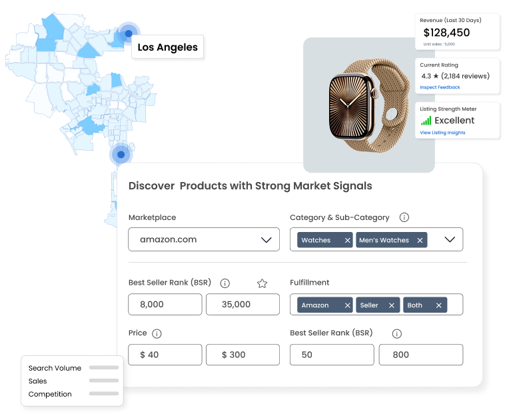Image resolution: width=513 pixels, height=420 pixels.
Task: Click the maximum BSR field showing 35,000
Action: pos(243,304)
